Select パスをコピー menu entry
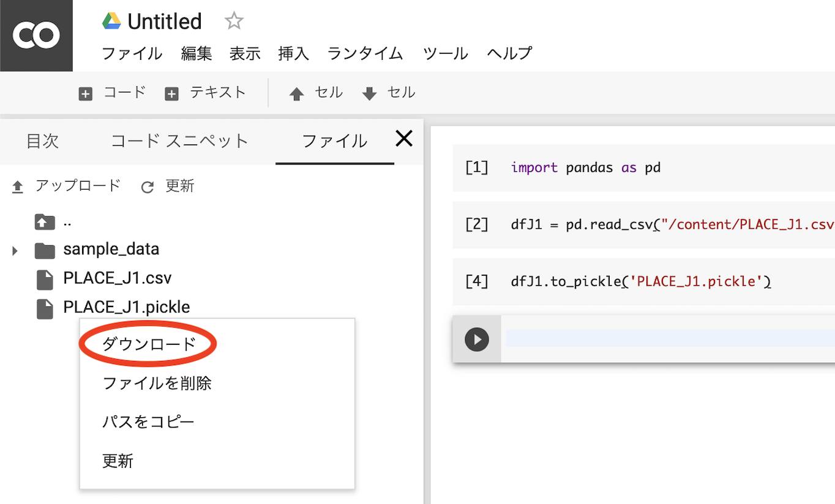 (148, 422)
